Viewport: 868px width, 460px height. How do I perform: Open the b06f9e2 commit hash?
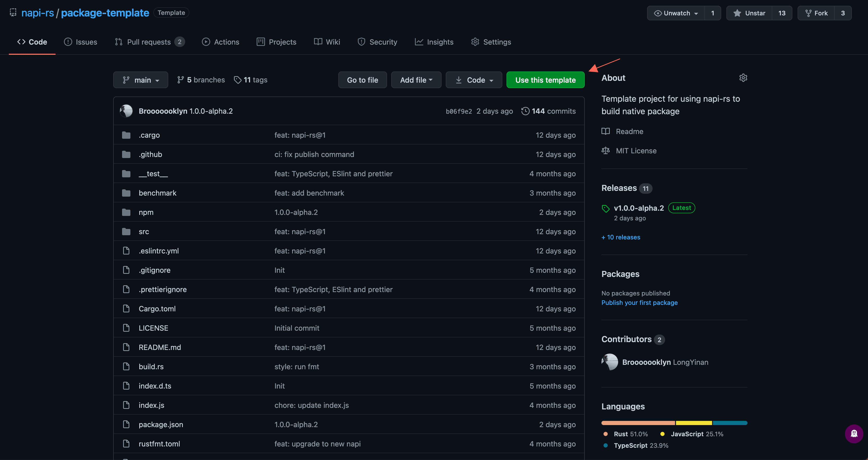(459, 111)
